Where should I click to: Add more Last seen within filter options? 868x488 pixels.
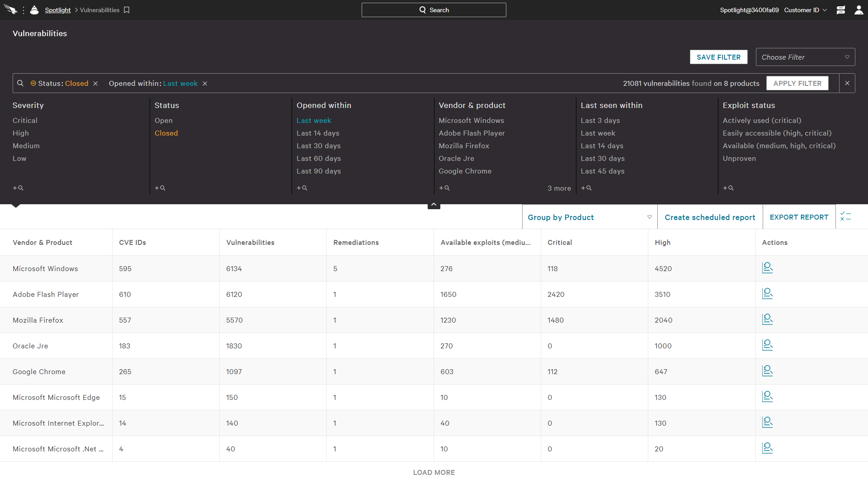(x=586, y=188)
